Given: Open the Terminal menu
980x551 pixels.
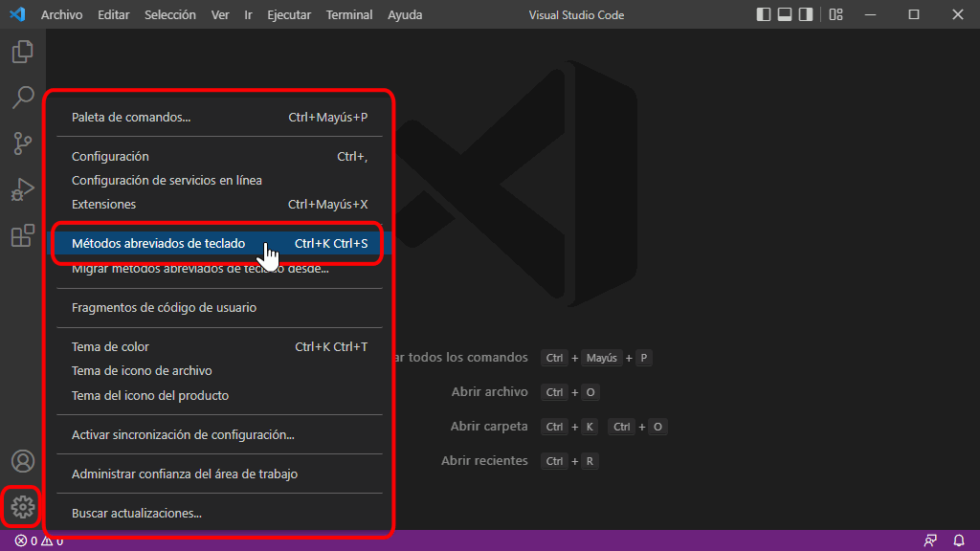Looking at the screenshot, I should 348,14.
